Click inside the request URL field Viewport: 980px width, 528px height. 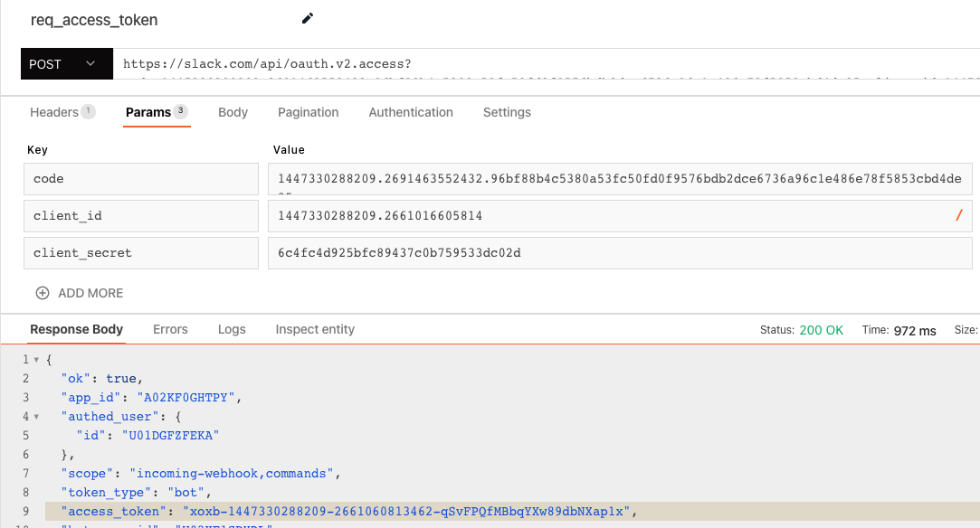click(543, 63)
